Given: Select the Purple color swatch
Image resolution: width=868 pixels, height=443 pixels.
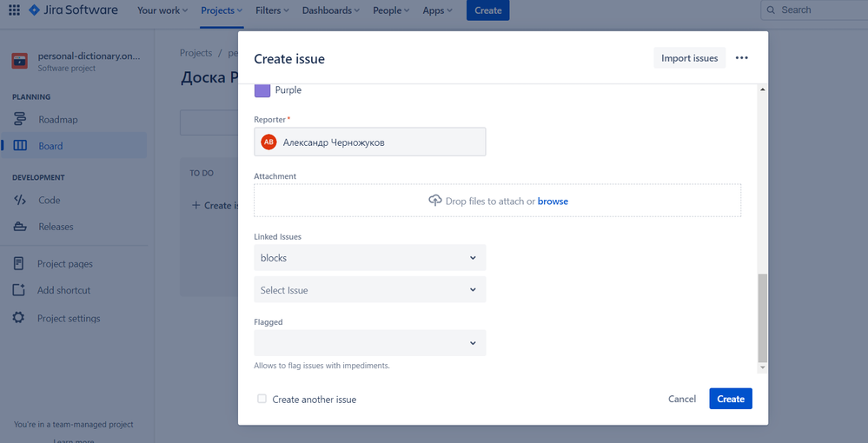Looking at the screenshot, I should tap(262, 89).
